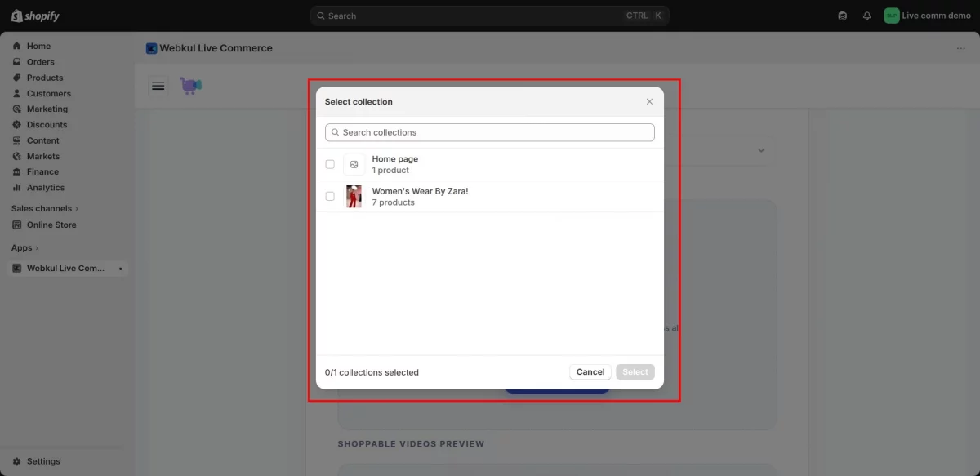The image size is (980, 476).
Task: Click the Content icon in the sidebar
Action: (x=17, y=140)
